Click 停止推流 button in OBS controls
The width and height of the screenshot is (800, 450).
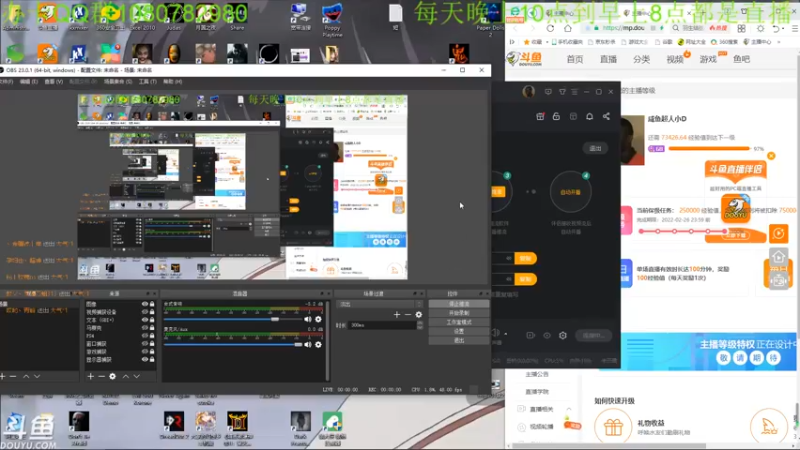[x=459, y=304]
